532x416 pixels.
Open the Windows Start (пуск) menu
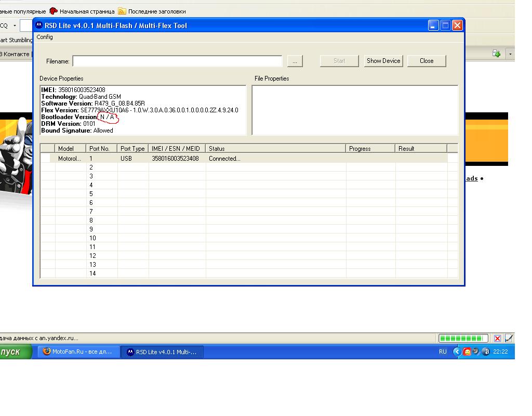point(15,352)
